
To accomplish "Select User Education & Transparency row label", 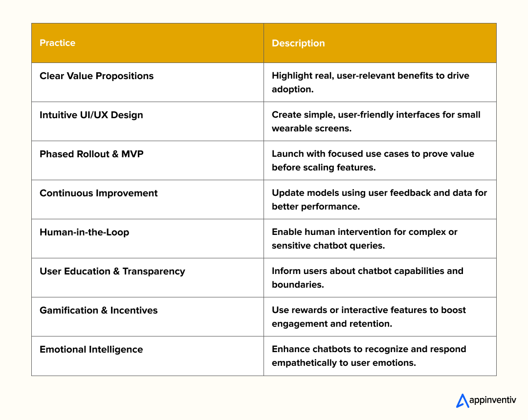I will [x=112, y=272].
